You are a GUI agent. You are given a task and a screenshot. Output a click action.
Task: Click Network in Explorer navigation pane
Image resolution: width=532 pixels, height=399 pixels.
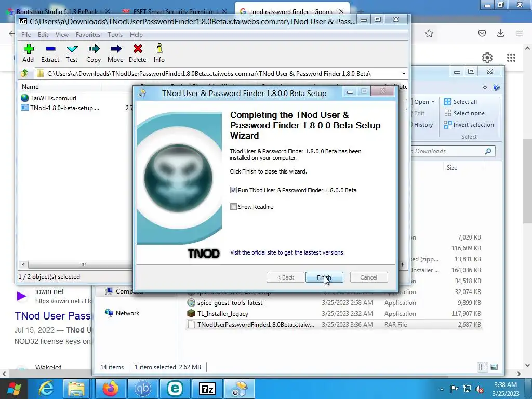point(122,313)
